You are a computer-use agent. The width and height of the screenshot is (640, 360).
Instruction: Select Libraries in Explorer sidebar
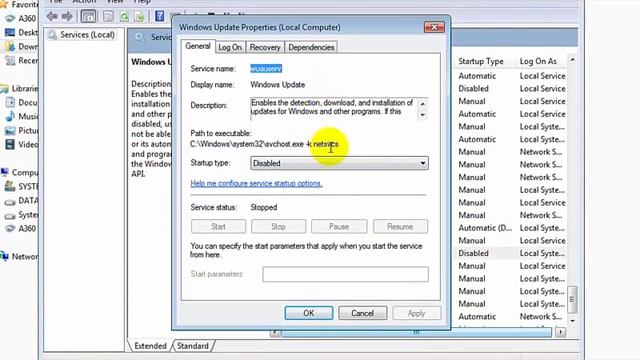(x=20, y=88)
